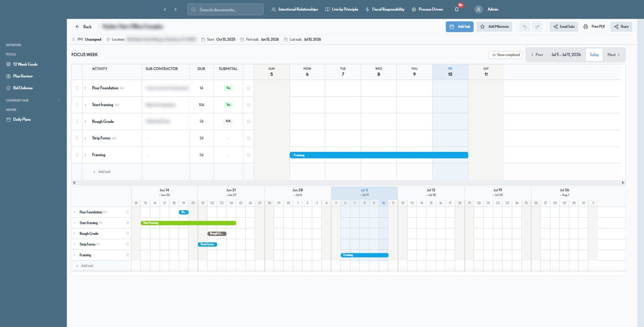Open the Admin user avatar
The height and width of the screenshot is (327, 644).
pos(478,9)
